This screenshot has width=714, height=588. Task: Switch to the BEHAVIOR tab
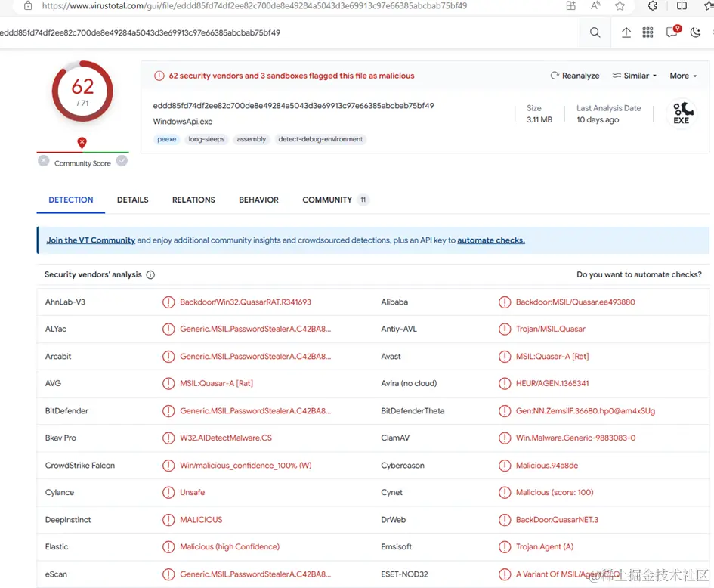pos(258,200)
